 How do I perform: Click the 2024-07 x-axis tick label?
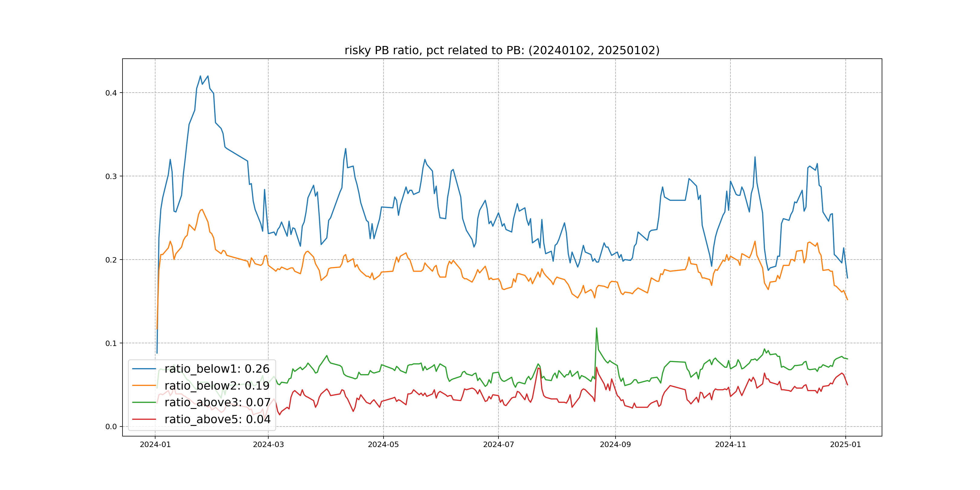click(498, 445)
